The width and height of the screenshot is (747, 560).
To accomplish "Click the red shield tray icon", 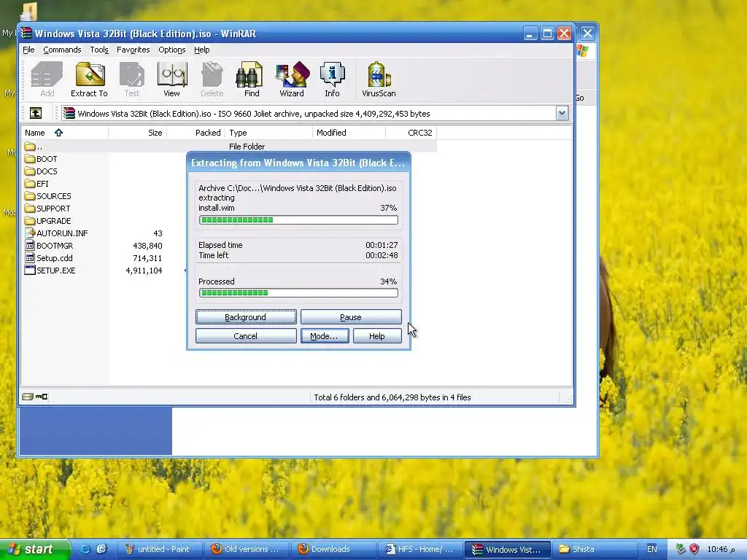I will pos(694,549).
